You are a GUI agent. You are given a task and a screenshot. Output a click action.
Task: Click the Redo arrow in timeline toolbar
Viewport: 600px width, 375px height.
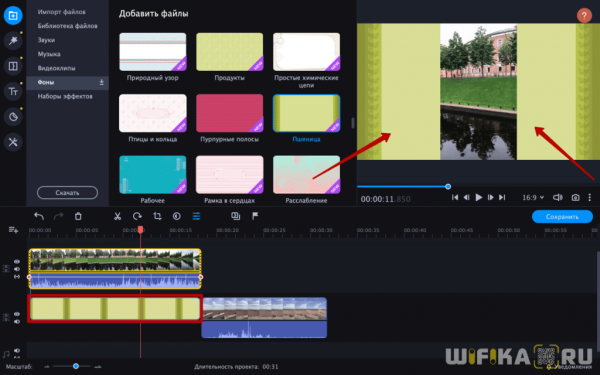pyautogui.click(x=59, y=216)
